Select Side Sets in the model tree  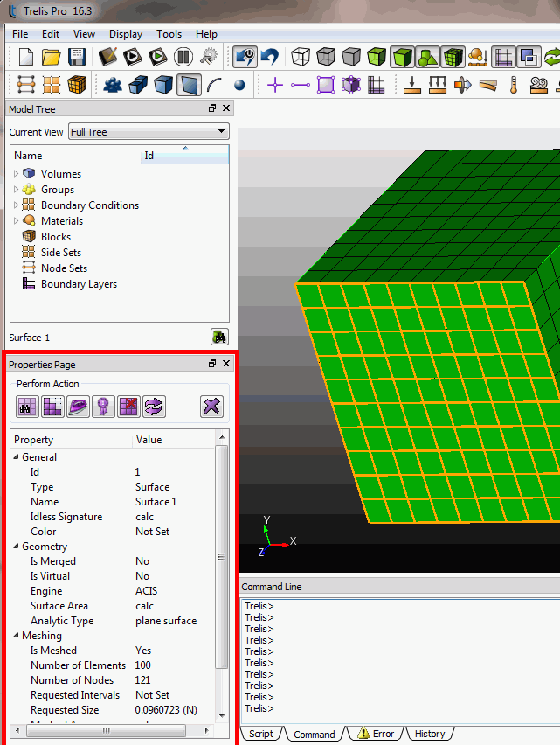tap(63, 253)
